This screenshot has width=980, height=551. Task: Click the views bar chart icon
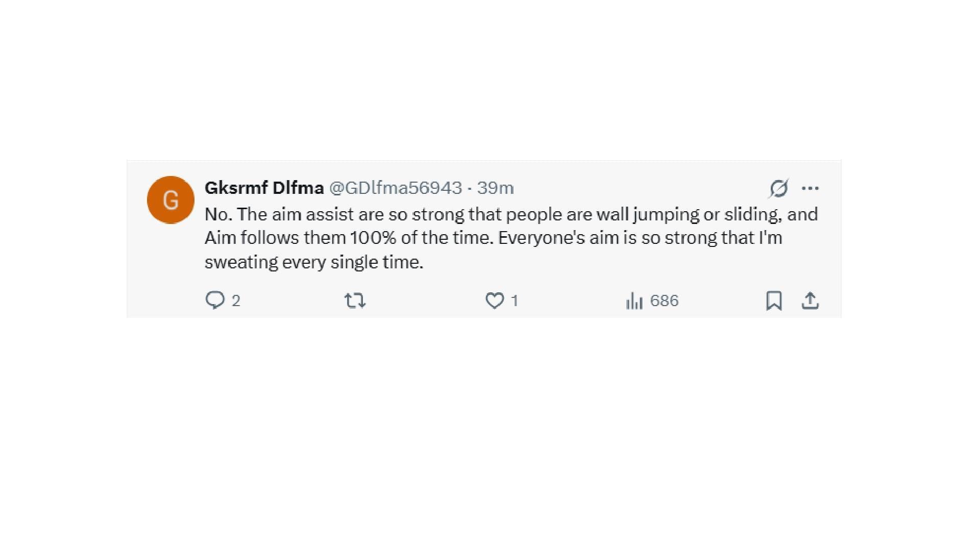[x=634, y=301]
